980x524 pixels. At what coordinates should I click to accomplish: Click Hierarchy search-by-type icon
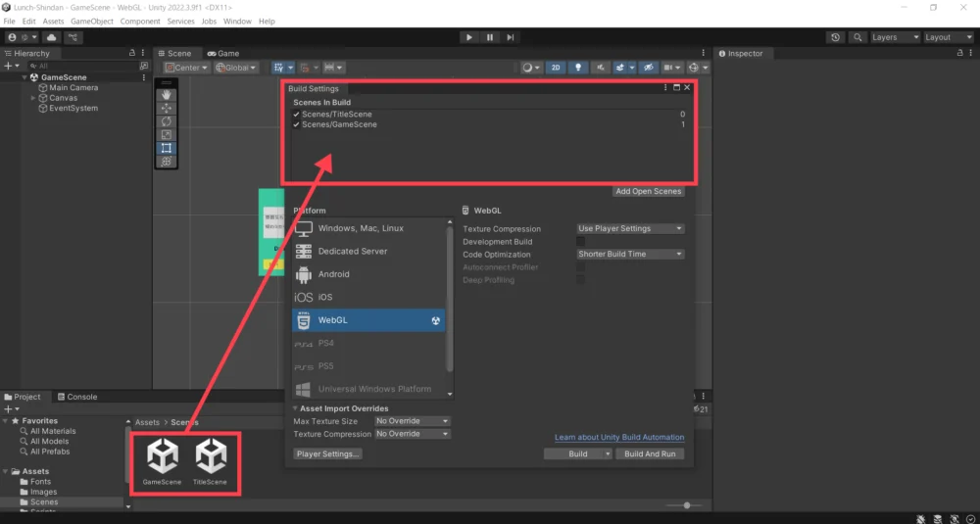144,66
